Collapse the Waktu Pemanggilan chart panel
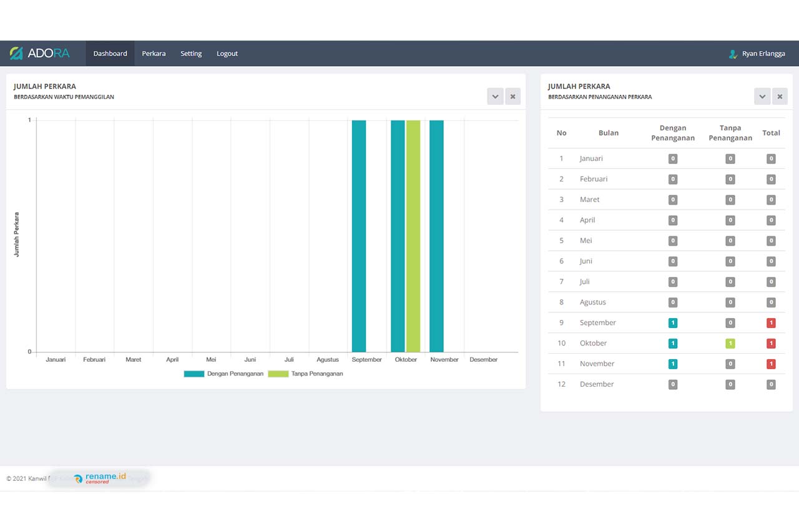 click(x=495, y=97)
